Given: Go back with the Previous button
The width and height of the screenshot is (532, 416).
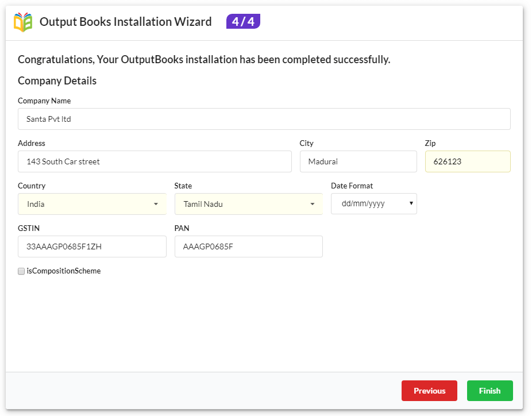Looking at the screenshot, I should click(430, 391).
